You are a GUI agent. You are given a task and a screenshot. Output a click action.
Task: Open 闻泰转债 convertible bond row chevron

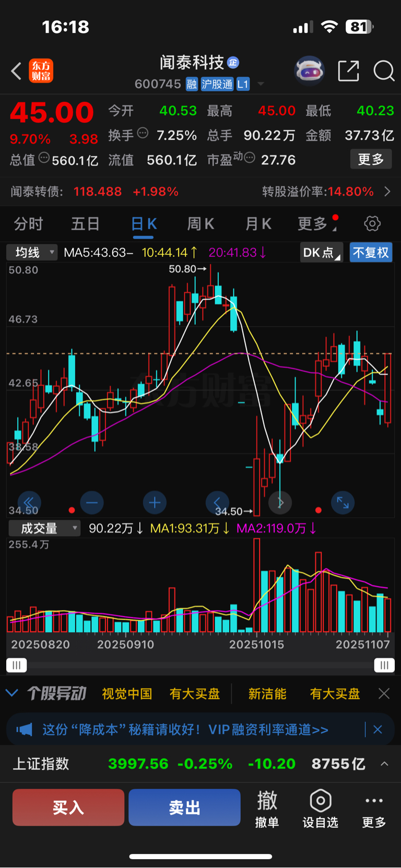(387, 192)
